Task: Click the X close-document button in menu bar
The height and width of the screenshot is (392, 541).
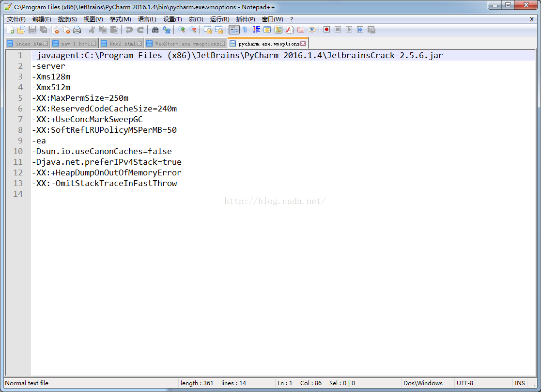Action: 532,19
